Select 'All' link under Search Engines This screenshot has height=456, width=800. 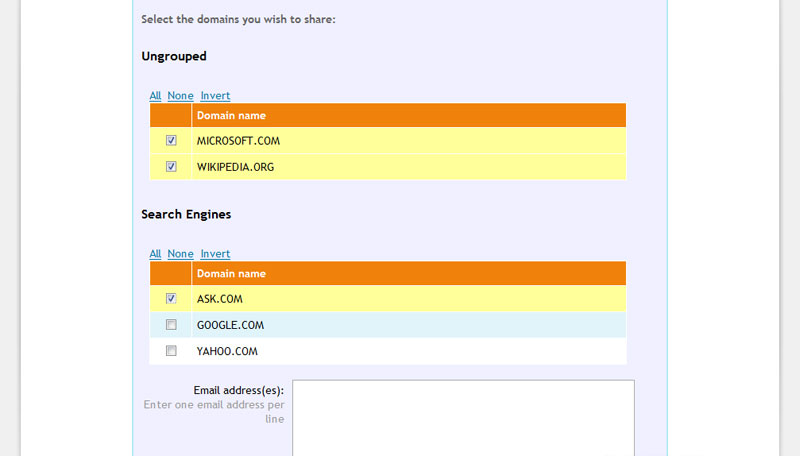155,254
